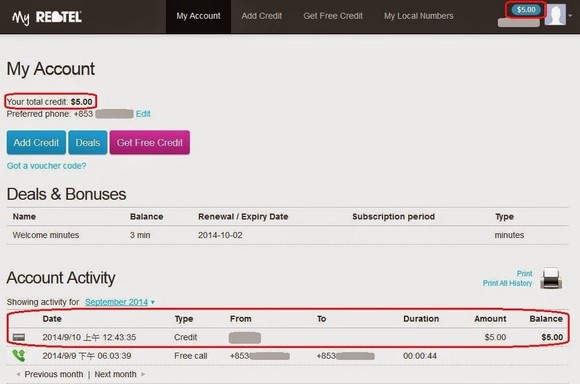
Task: Click the bold $5.00 balance in Credit row
Action: click(552, 337)
